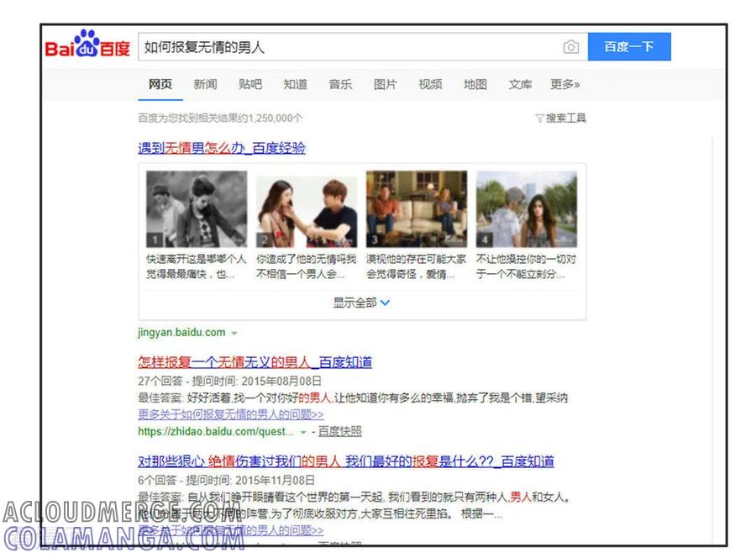Viewport: 756px width, 558px height.
Task: Open thumbnail number 3 of living room
Action: [417, 208]
